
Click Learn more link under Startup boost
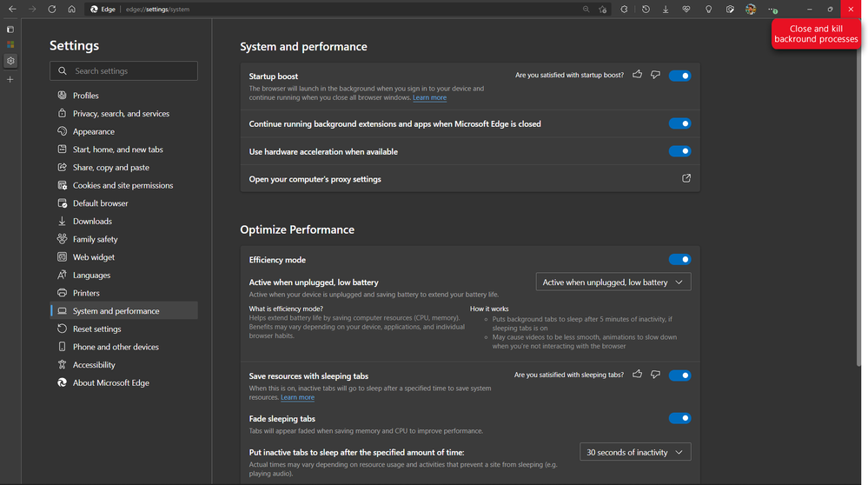tap(429, 98)
